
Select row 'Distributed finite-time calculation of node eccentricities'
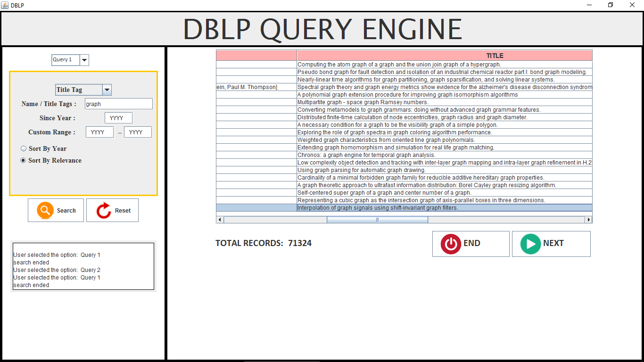tap(404, 117)
